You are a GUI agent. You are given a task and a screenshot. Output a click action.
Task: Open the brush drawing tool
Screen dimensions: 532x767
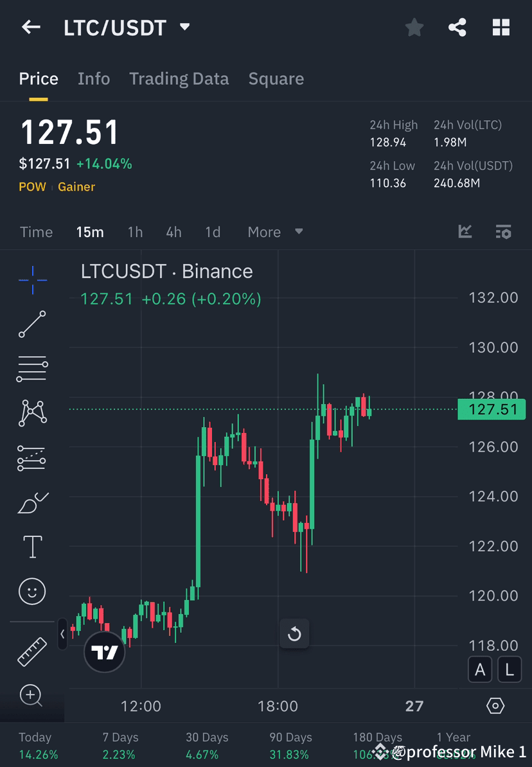(32, 503)
